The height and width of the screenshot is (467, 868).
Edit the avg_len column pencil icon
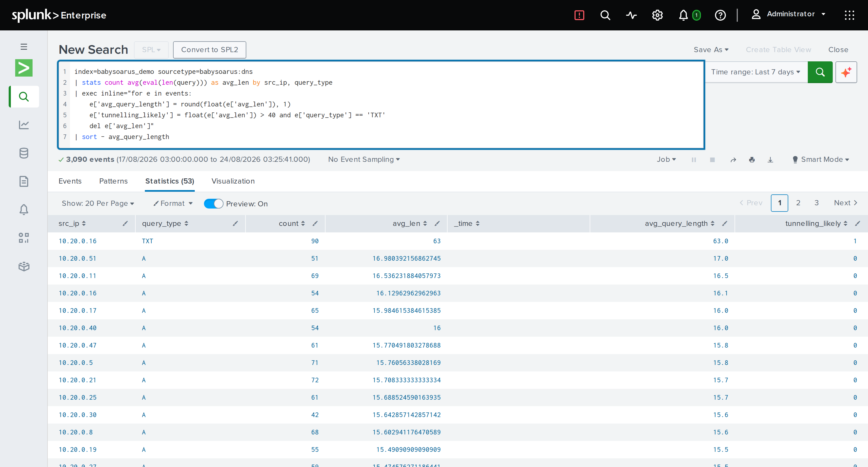coord(437,223)
